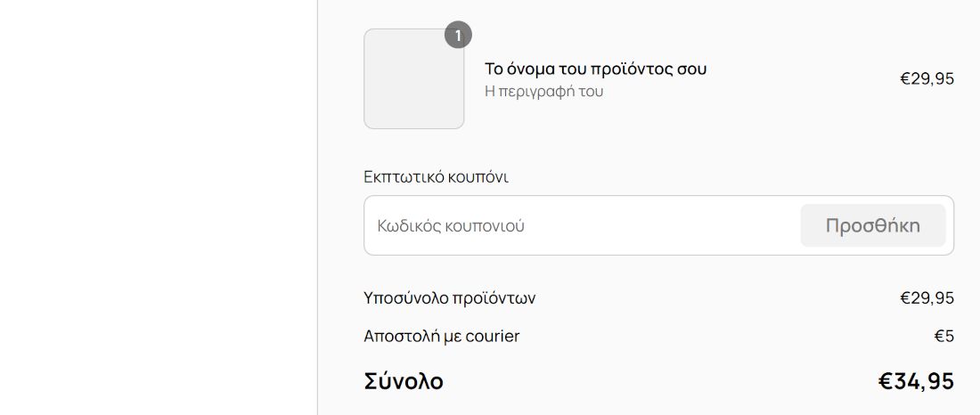Click the empty white panel on the left
This screenshot has width=980, height=415.
point(159,207)
